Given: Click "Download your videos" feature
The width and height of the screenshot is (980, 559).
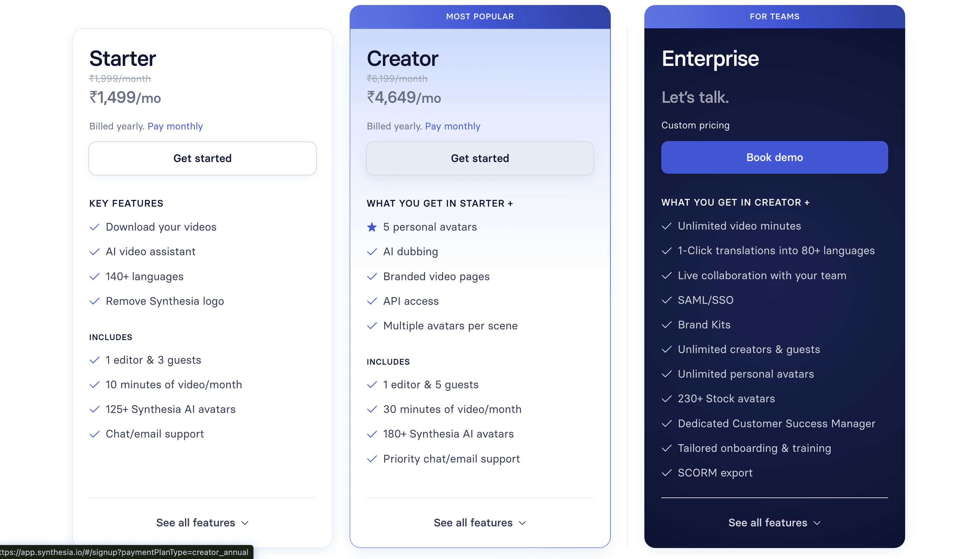Looking at the screenshot, I should pyautogui.click(x=161, y=227).
